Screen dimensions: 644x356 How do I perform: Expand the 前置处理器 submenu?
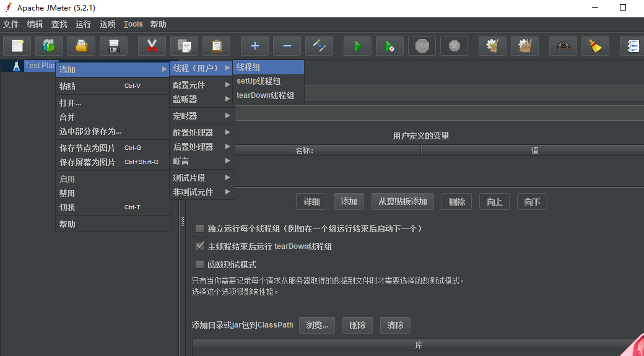[x=201, y=132]
